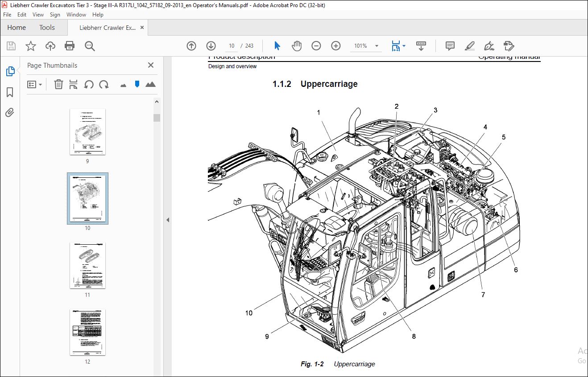This screenshot has width=588, height=377.
Task: Select the highlight text pen
Action: [x=469, y=46]
